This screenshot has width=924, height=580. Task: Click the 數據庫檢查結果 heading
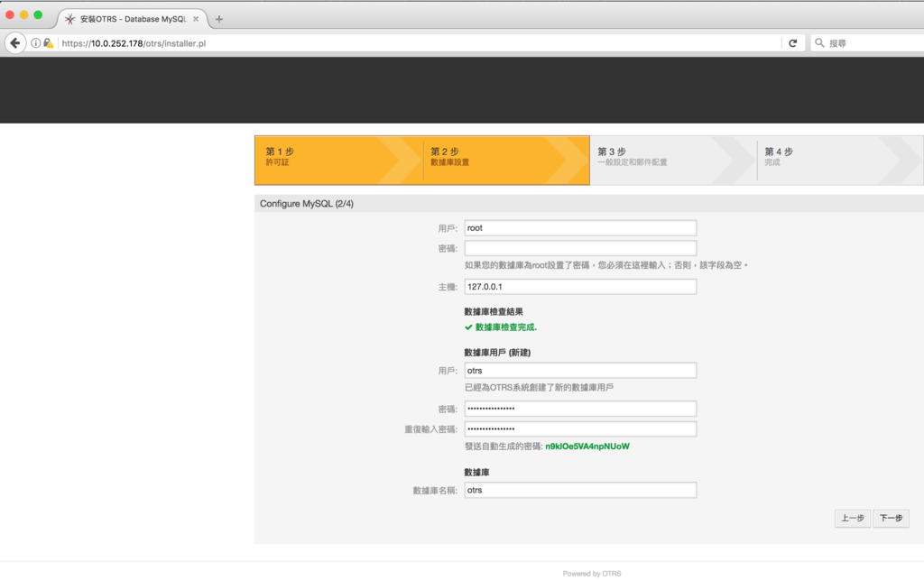pyautogui.click(x=494, y=311)
